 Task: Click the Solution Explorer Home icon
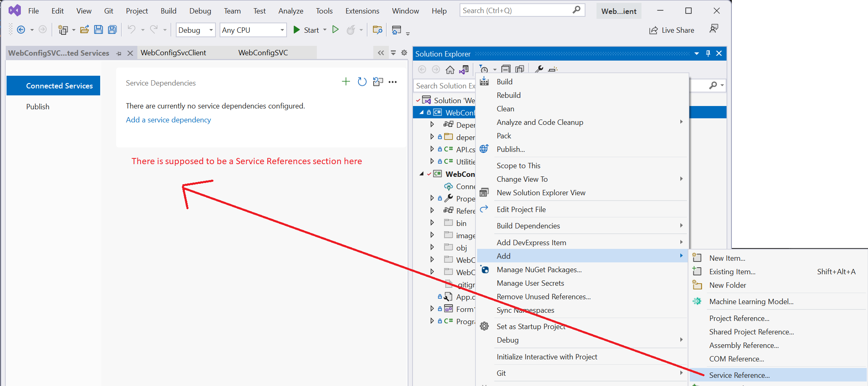click(x=450, y=70)
